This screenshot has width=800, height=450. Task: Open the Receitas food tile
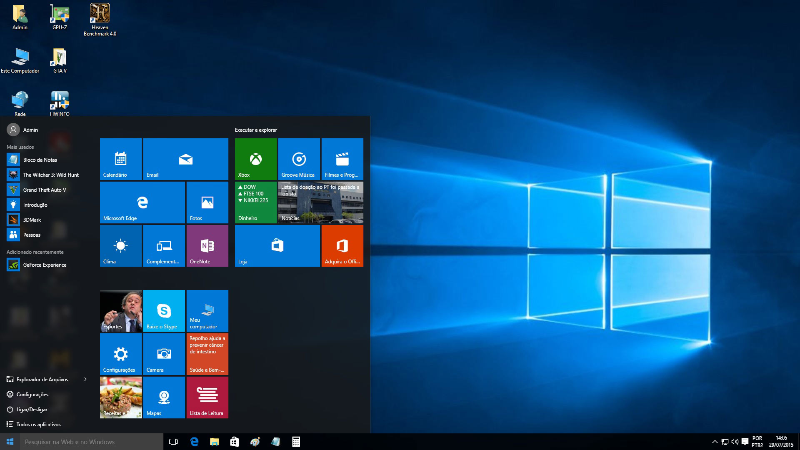pyautogui.click(x=121, y=397)
